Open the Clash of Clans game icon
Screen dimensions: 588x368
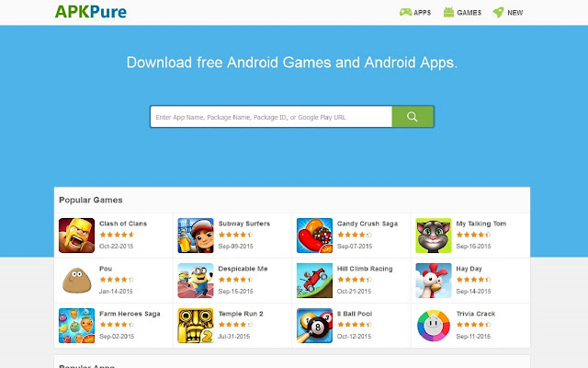76,236
